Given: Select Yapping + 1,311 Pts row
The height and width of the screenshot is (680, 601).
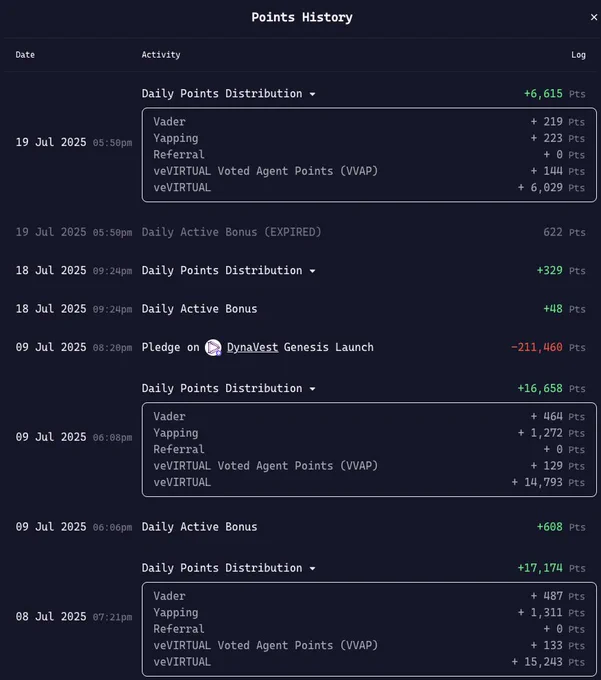Looking at the screenshot, I should click(x=369, y=613).
